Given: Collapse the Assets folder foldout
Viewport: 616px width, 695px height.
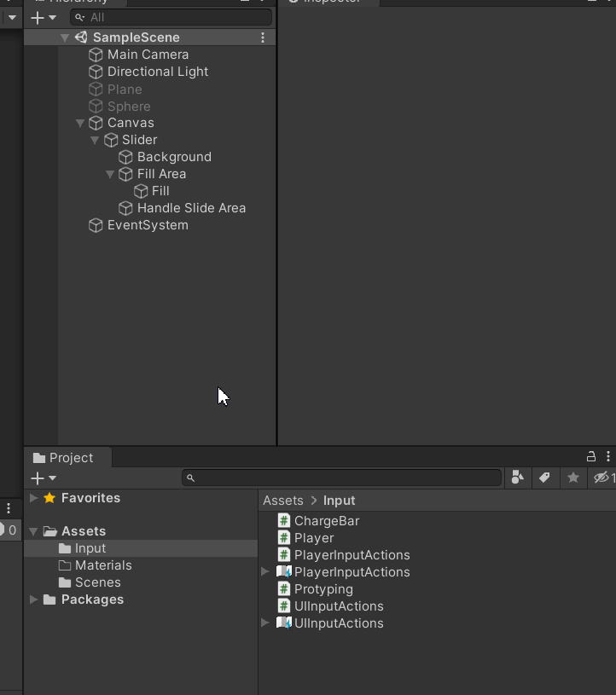Looking at the screenshot, I should [x=33, y=531].
